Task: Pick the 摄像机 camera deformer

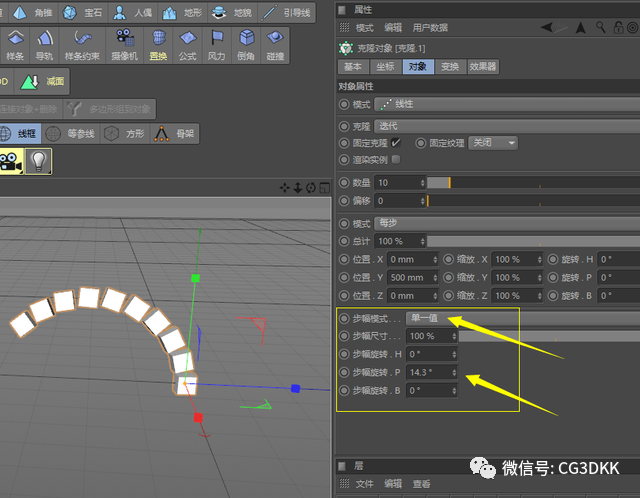Action: pos(124,45)
